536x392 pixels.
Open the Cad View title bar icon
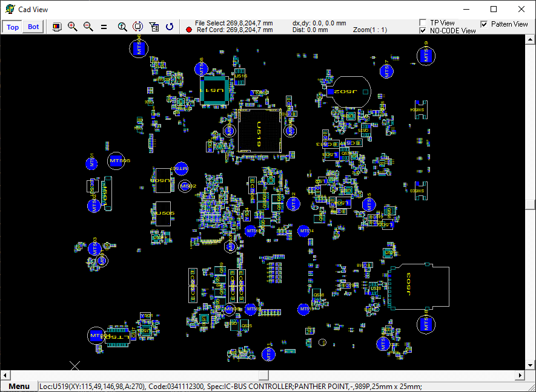(10, 10)
